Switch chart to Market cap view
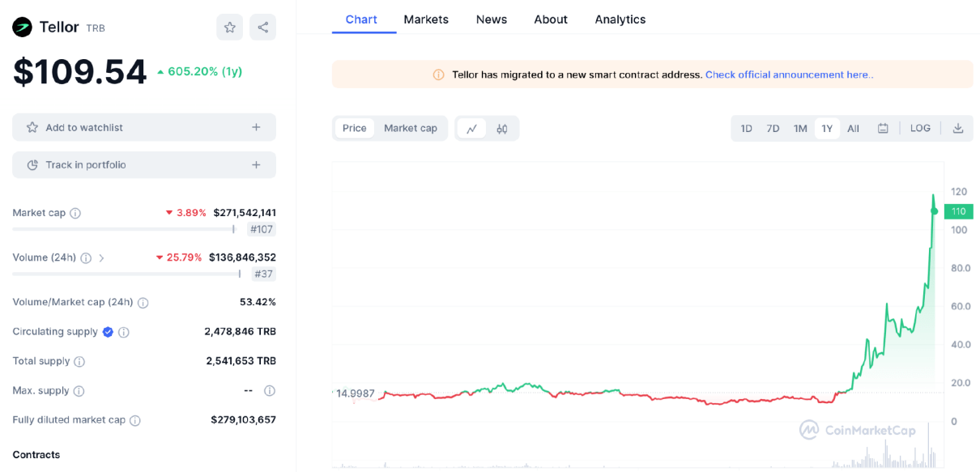Image resolution: width=980 pixels, height=472 pixels. 410,129
